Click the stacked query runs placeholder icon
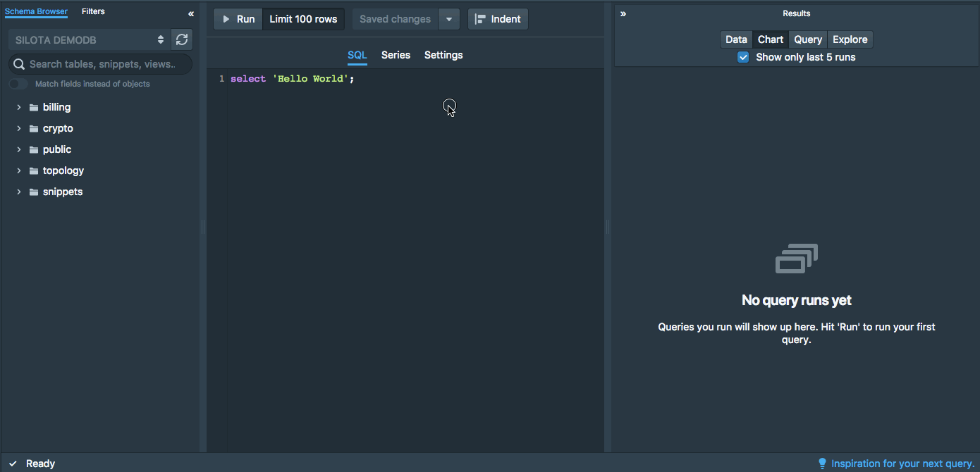980x472 pixels. (x=797, y=259)
